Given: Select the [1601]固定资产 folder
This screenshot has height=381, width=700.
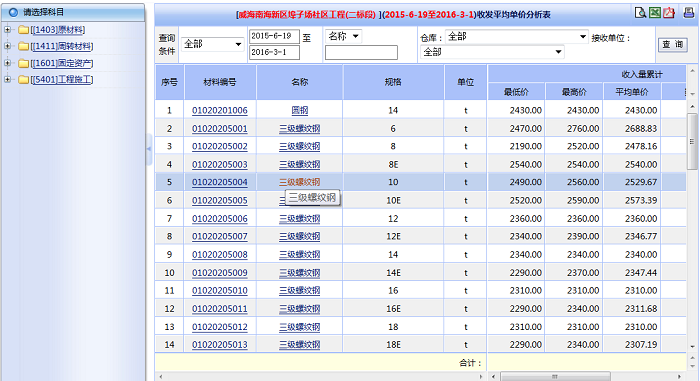Looking at the screenshot, I should coord(62,63).
